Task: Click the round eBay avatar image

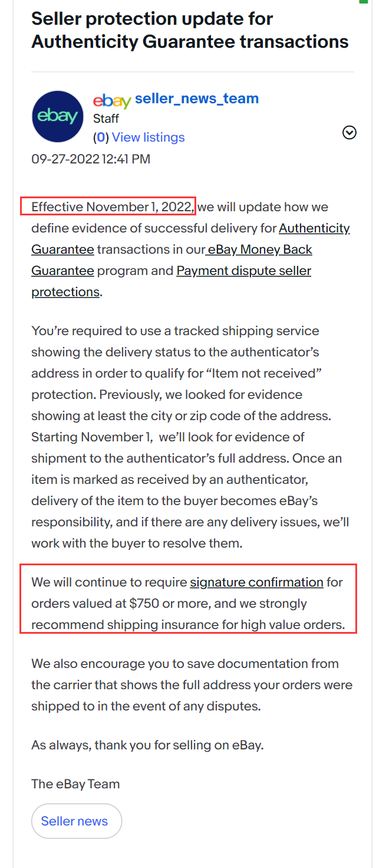Action: pyautogui.click(x=58, y=117)
